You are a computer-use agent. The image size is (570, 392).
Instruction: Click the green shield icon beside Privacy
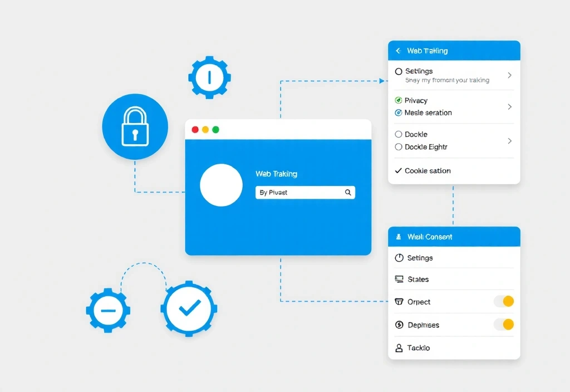(x=397, y=100)
